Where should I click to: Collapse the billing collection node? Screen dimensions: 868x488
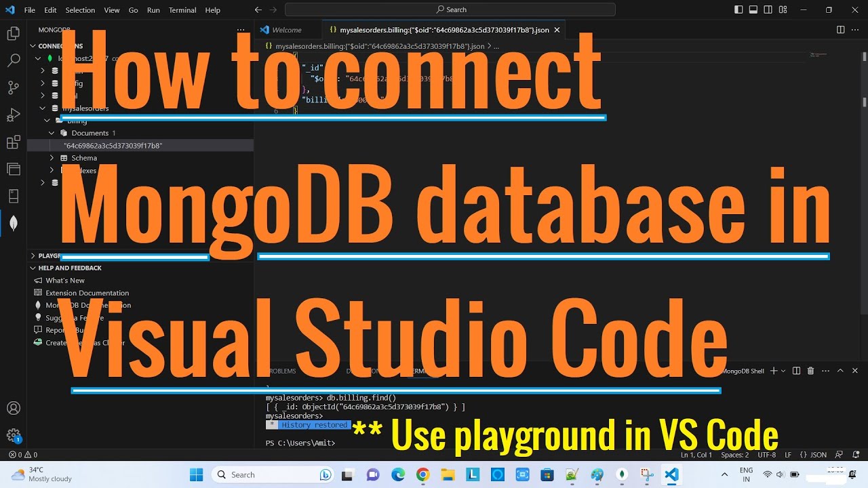(47, 121)
